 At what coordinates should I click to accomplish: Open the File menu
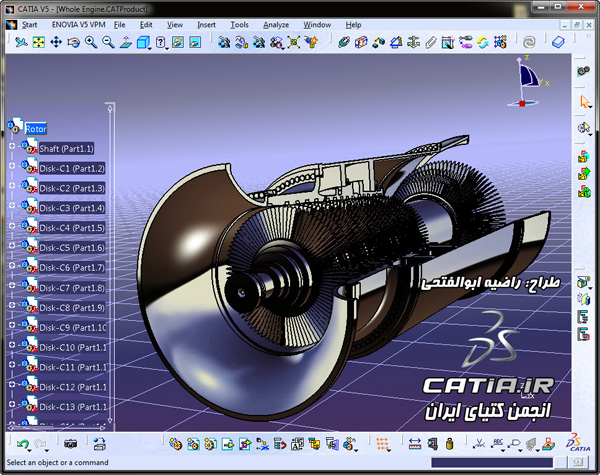(x=119, y=25)
